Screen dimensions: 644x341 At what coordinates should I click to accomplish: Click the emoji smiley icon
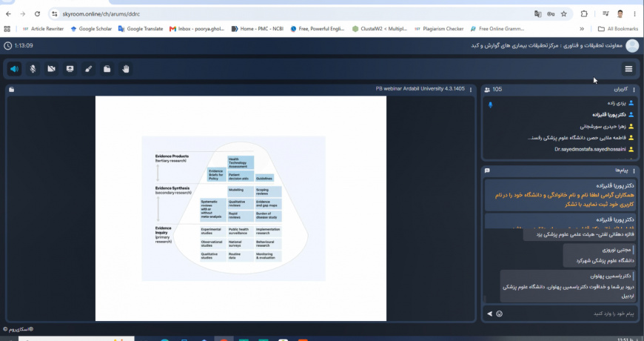coord(499,314)
